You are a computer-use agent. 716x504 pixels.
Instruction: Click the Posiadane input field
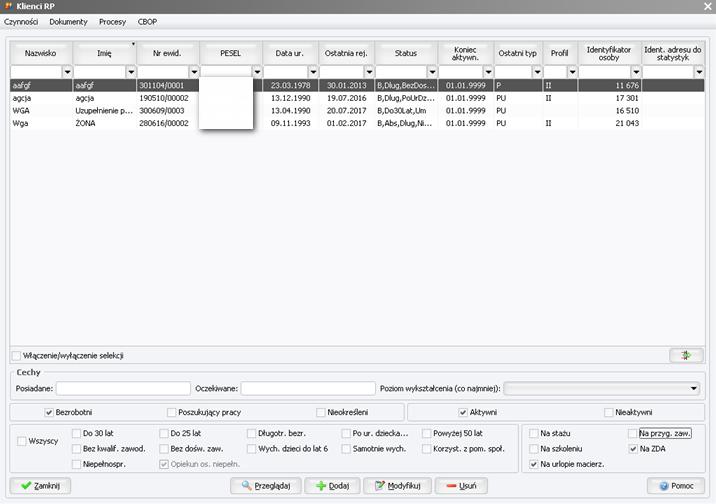click(123, 388)
